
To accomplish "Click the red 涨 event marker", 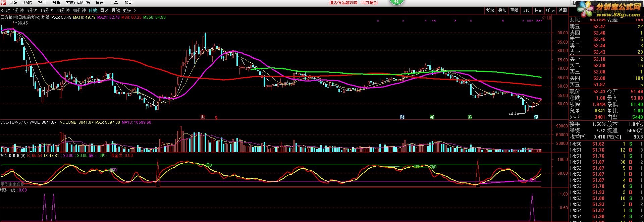I will point(203,117).
